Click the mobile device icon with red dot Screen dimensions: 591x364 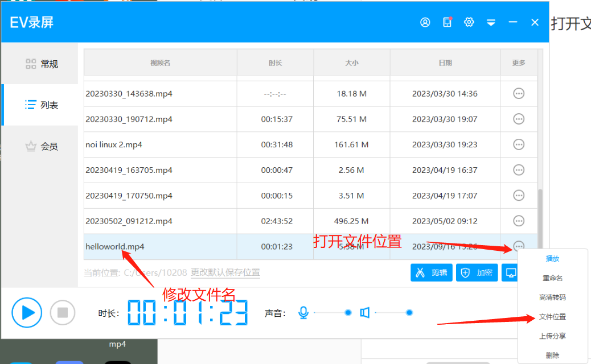(448, 22)
